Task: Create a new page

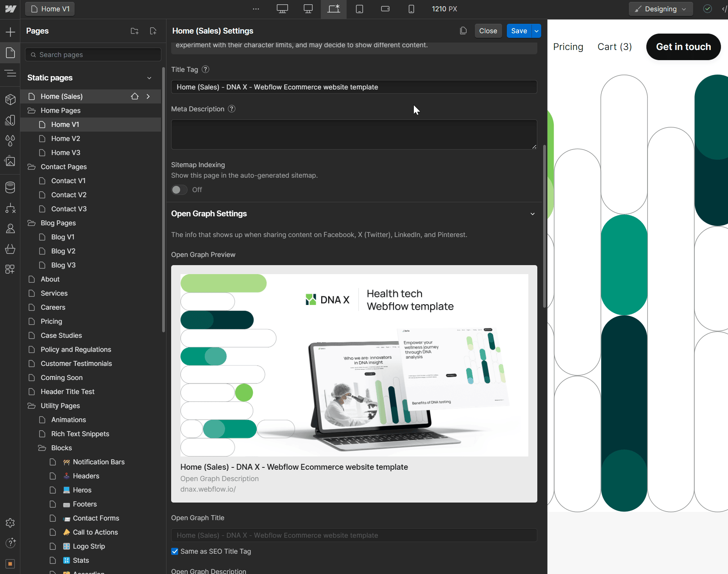Action: tap(153, 31)
